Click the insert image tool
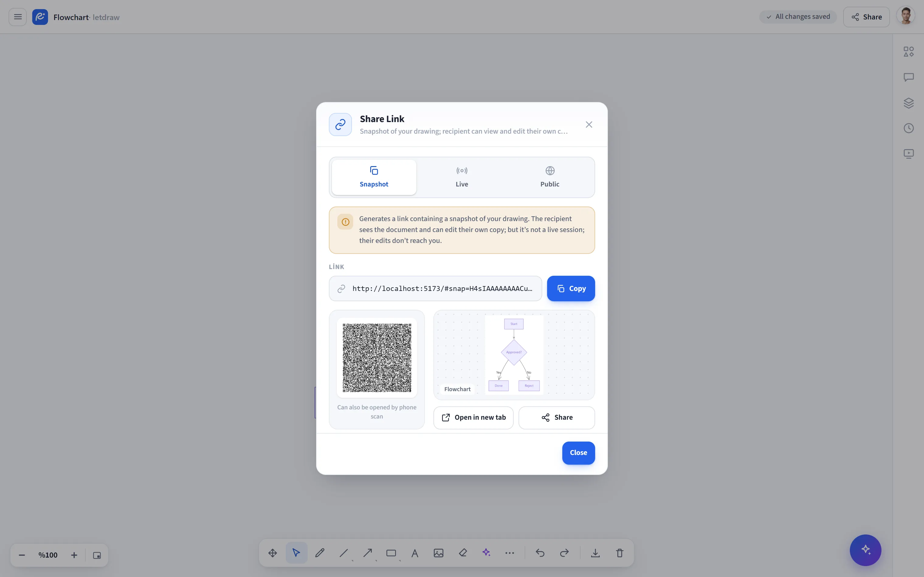The width and height of the screenshot is (924, 577). click(x=439, y=553)
